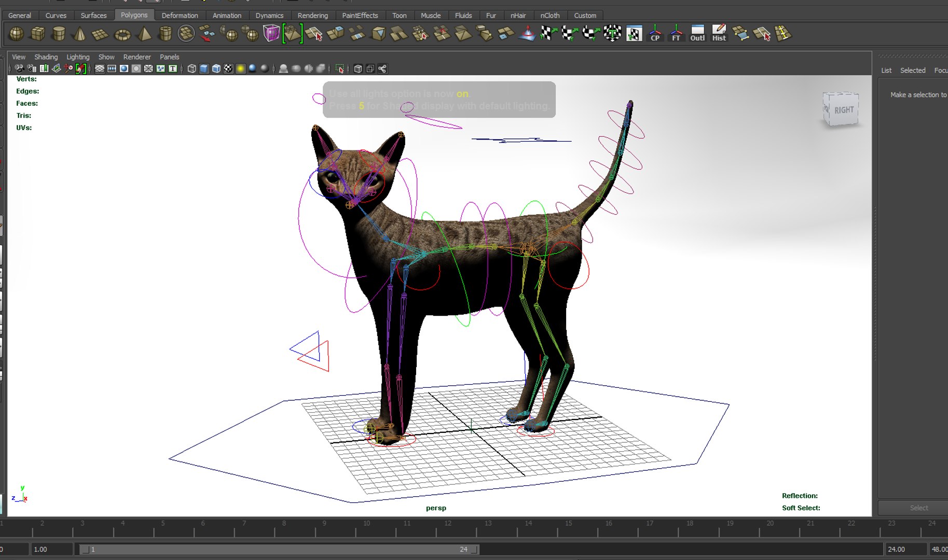948x560 pixels.
Task: Open the List menu in attribute editor
Action: click(886, 71)
